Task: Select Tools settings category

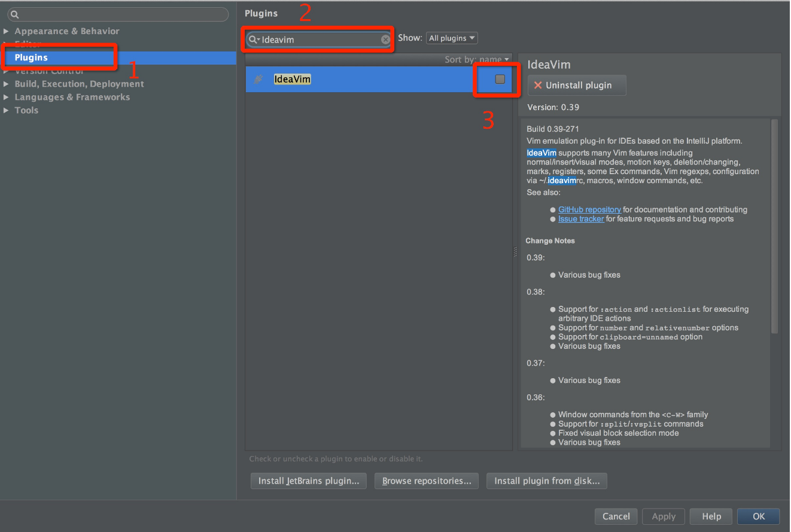Action: pos(26,110)
